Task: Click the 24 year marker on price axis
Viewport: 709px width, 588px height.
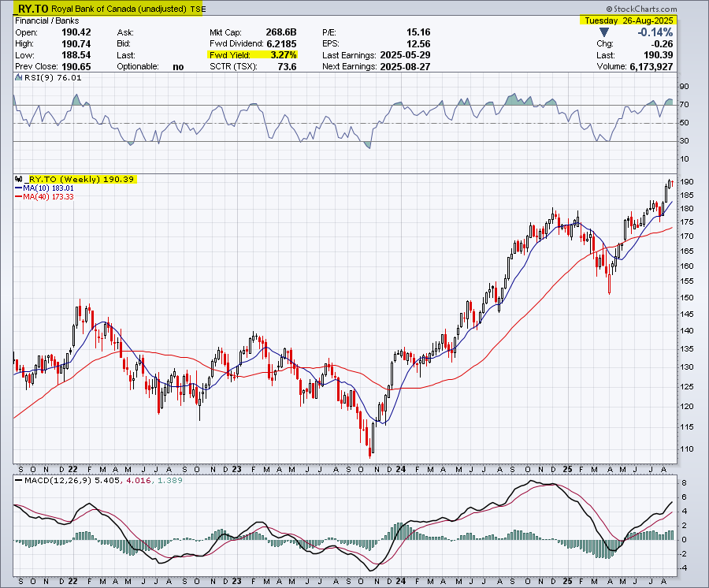Action: pyautogui.click(x=401, y=469)
